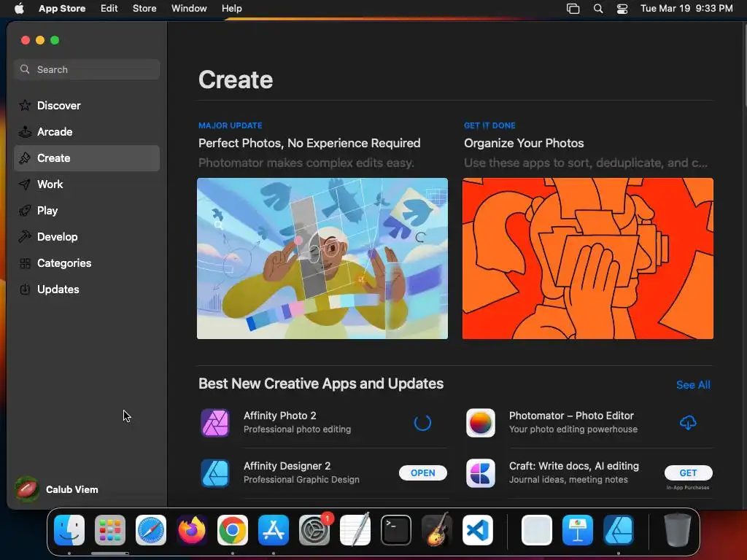Click the GET button for Craft

(x=688, y=472)
